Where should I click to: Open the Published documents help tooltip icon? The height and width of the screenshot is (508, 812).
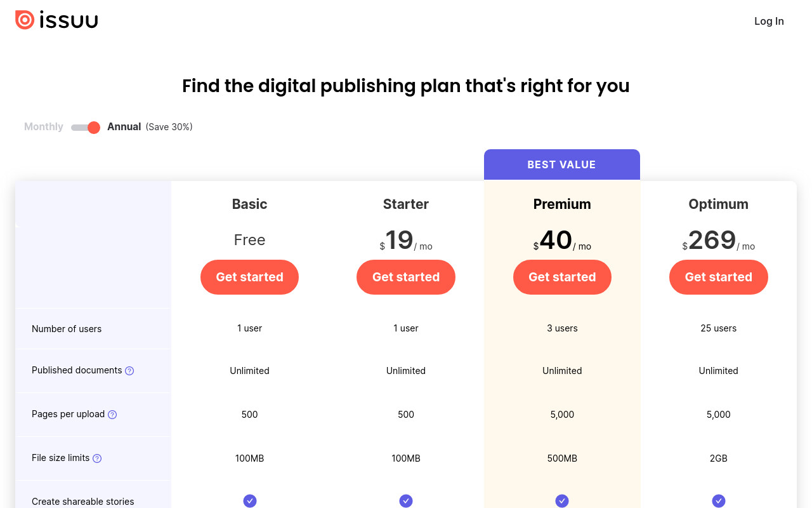coord(129,371)
